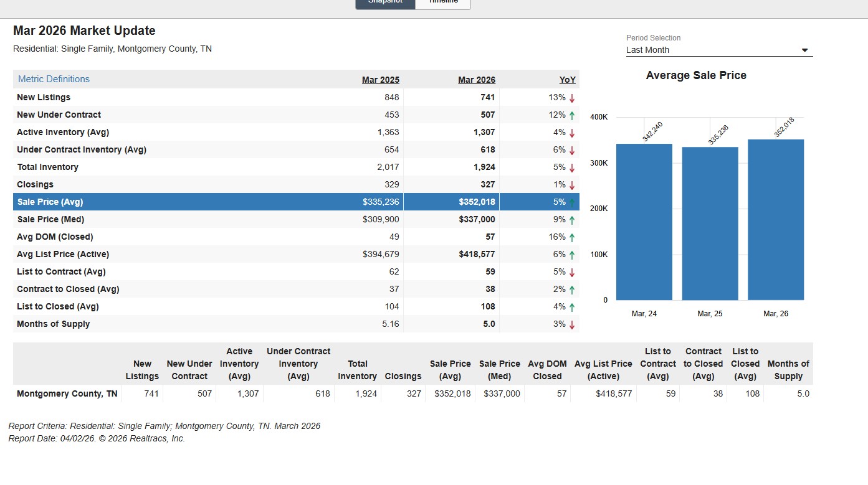
Task: Click the Mar 2026 column header
Action: (x=476, y=80)
